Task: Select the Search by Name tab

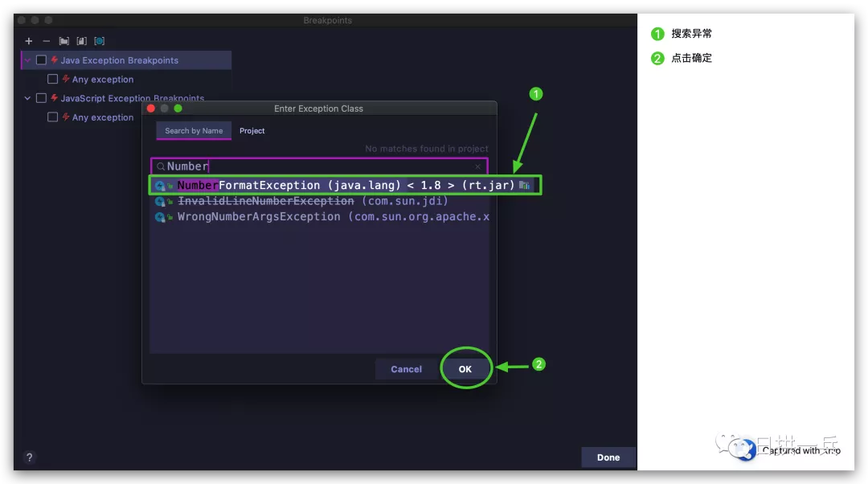Action: coord(193,130)
